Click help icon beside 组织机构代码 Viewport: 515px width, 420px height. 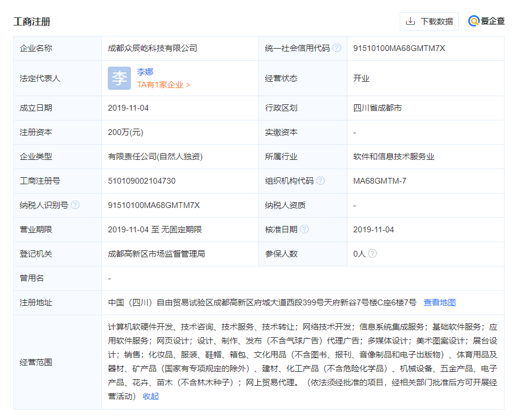pyautogui.click(x=320, y=181)
